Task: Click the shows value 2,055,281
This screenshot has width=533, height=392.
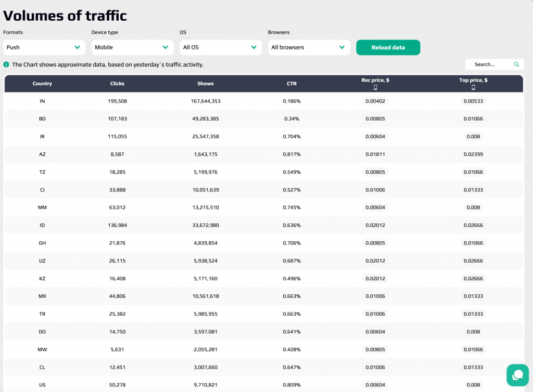Action: point(206,349)
